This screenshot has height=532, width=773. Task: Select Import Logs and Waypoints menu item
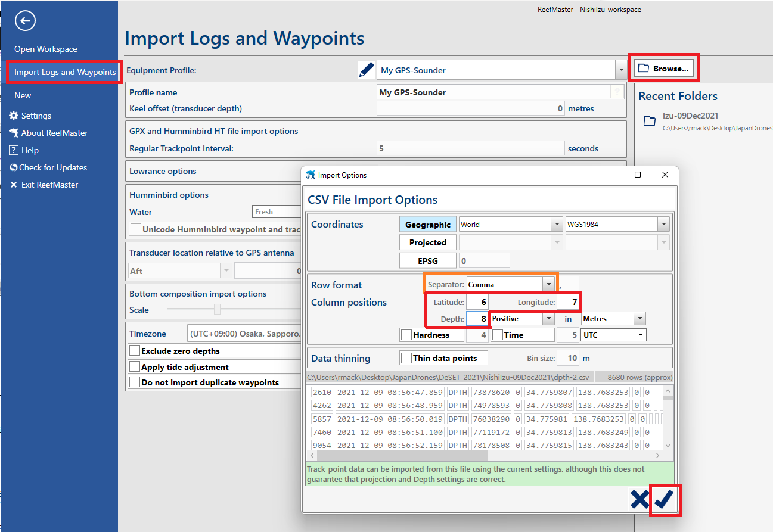pos(64,72)
